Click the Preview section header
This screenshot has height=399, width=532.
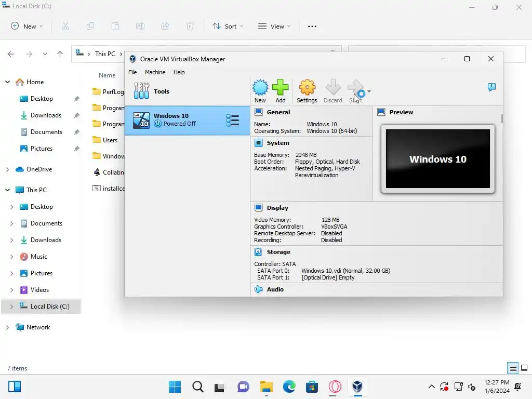401,112
